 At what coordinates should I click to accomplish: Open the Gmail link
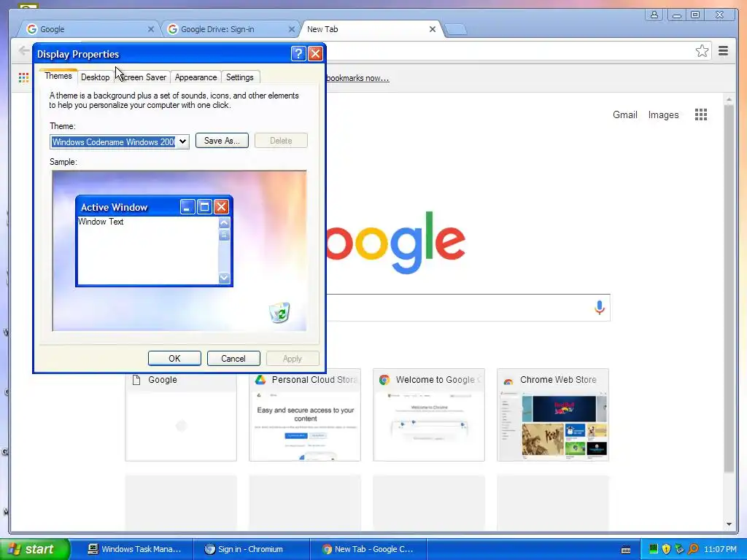pyautogui.click(x=625, y=114)
